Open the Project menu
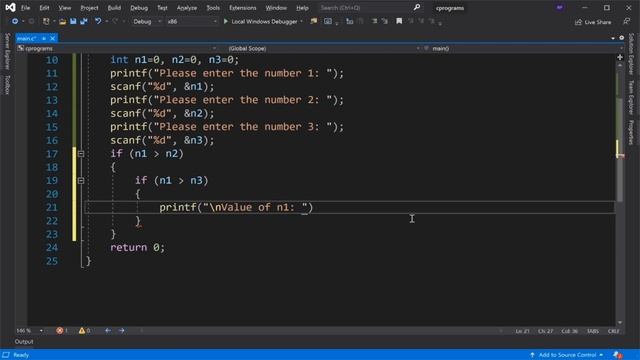The width and height of the screenshot is (640, 360). [x=89, y=8]
